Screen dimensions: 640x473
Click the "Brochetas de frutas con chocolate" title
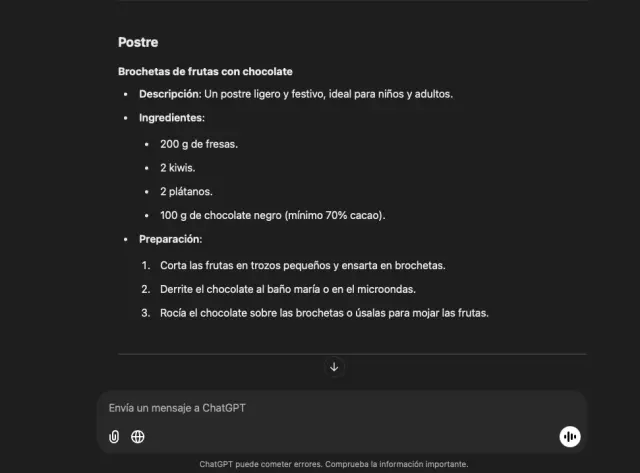pos(205,71)
